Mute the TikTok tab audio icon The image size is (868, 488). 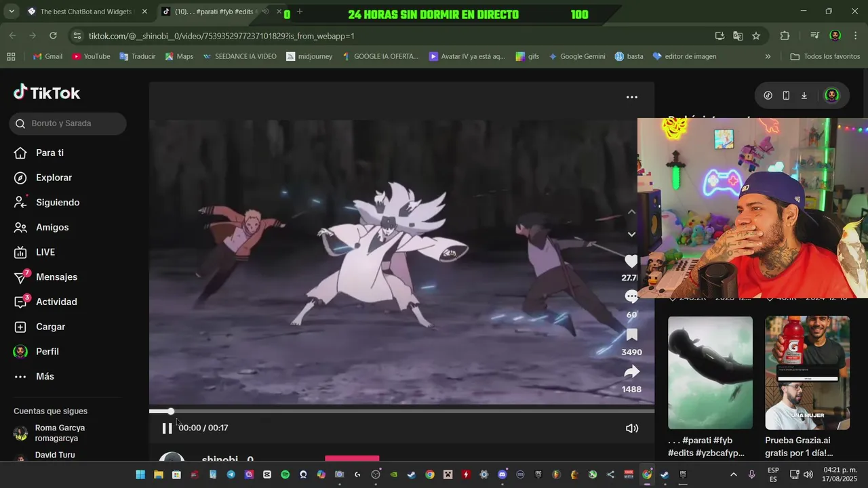coord(265,12)
